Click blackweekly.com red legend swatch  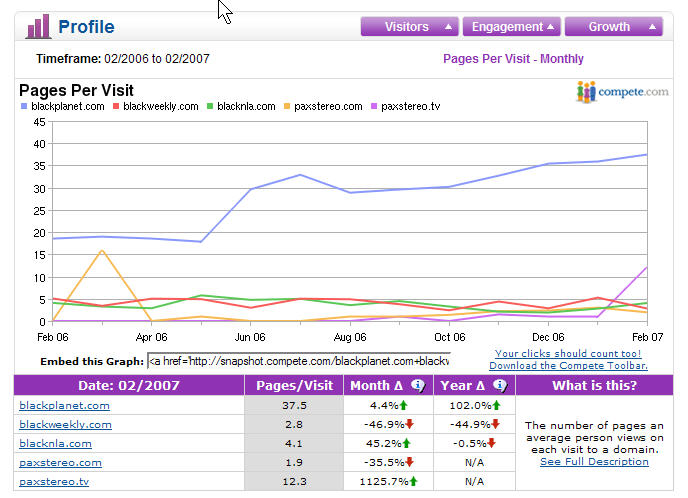(116, 106)
